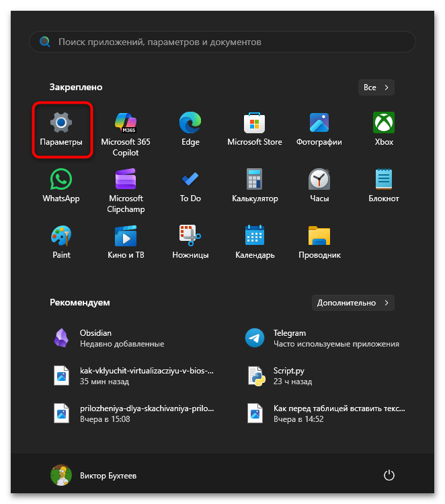Screen dimensions: 445x504
Task: Open Кино и ТВ
Action: (x=126, y=242)
